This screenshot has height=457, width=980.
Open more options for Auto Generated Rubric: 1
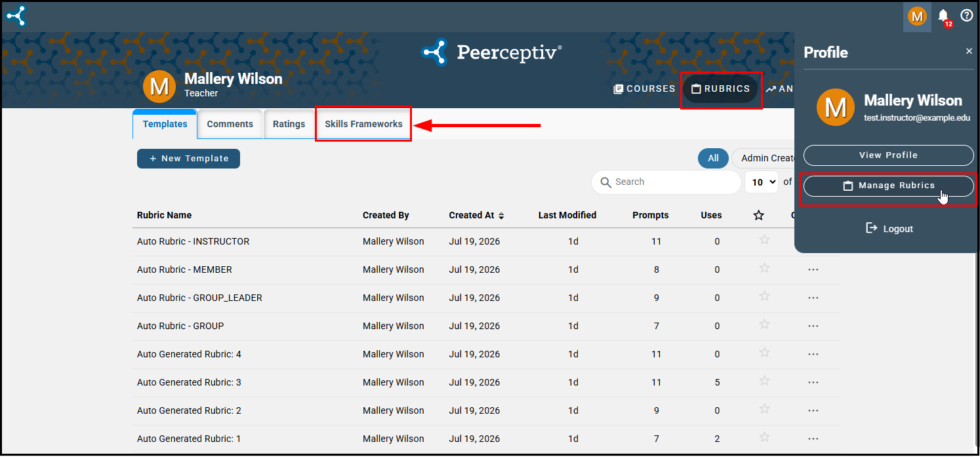point(813,439)
